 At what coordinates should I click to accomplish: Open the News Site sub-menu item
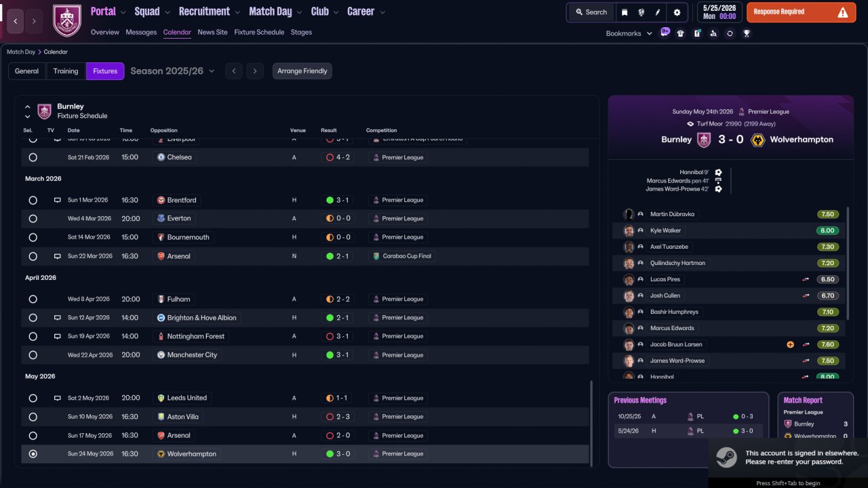click(212, 33)
